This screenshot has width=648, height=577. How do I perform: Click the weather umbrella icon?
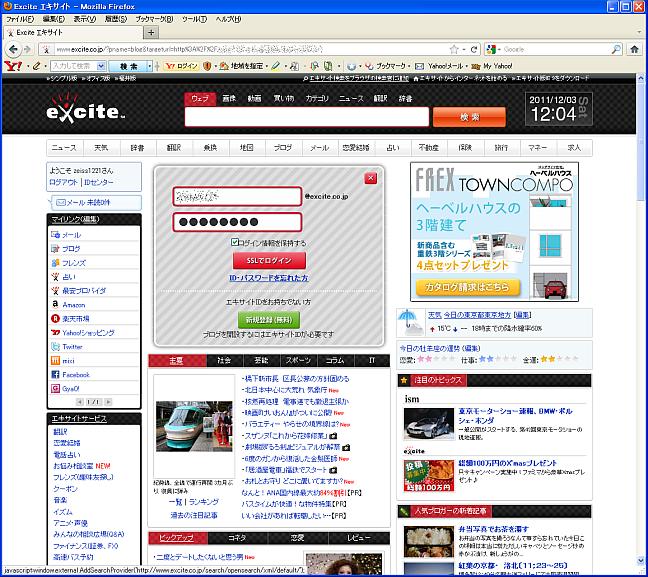[x=410, y=323]
